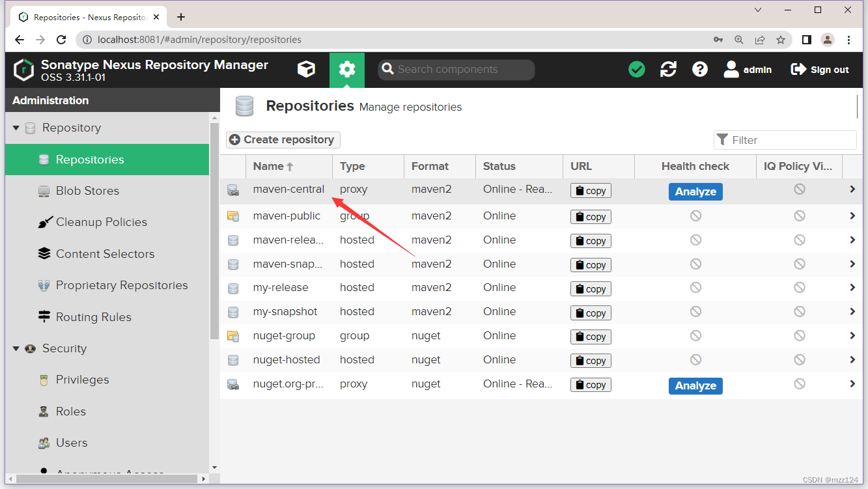Sort by Status column header
The image size is (868, 489).
click(519, 166)
